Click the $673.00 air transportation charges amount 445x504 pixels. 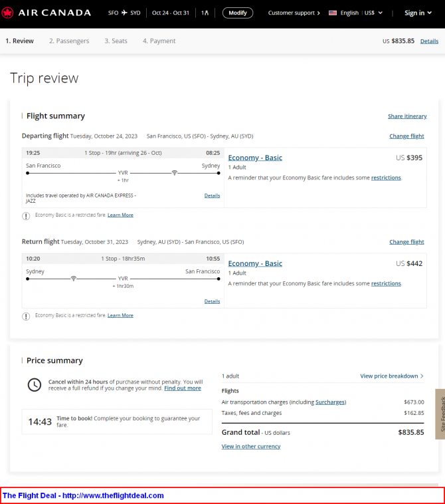414,402
